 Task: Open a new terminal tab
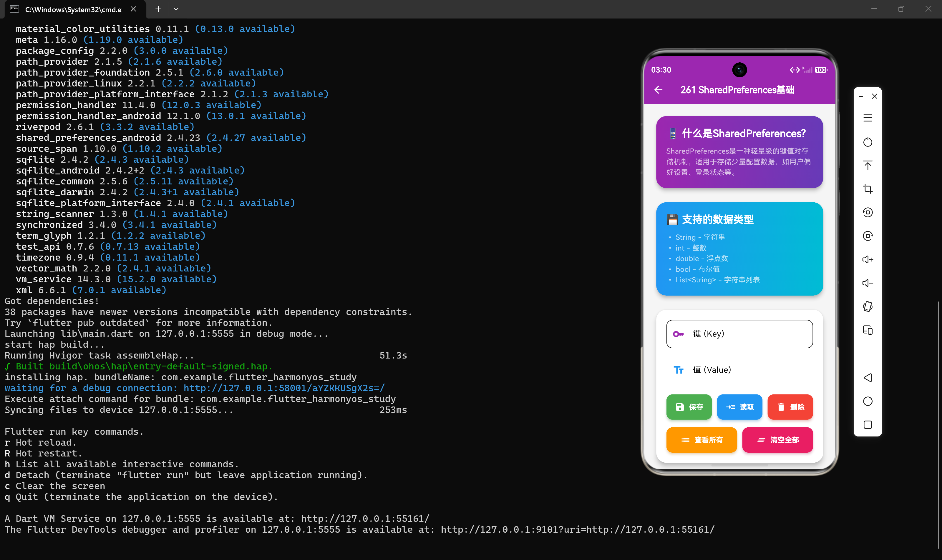(158, 9)
